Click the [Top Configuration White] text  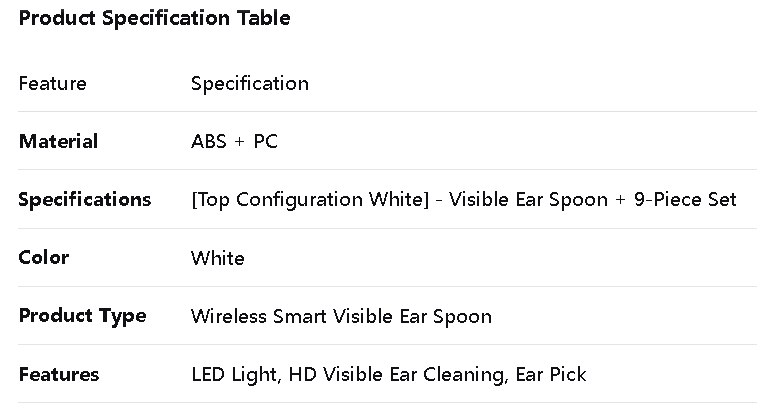tap(309, 199)
